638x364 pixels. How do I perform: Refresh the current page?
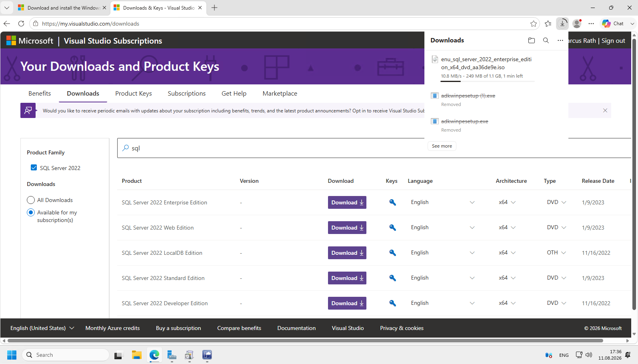click(21, 24)
